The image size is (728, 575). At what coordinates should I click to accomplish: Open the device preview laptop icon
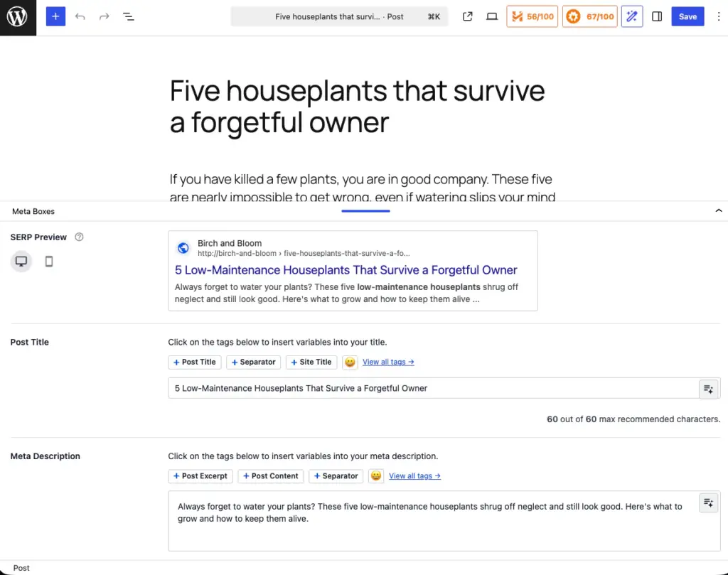(492, 17)
